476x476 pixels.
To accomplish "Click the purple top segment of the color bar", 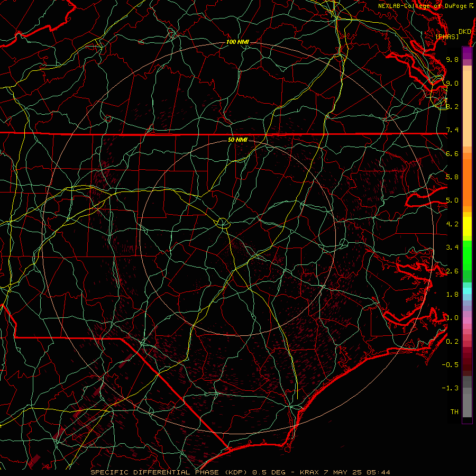I will 467,53.
